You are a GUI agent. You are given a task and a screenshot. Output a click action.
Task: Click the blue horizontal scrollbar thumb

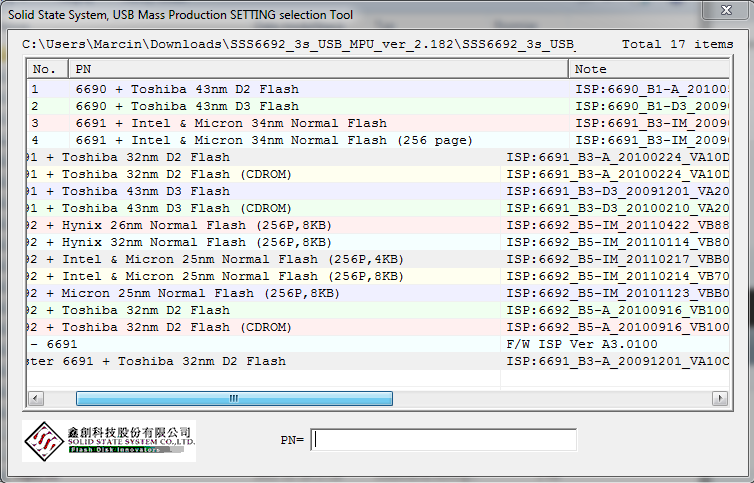point(234,398)
